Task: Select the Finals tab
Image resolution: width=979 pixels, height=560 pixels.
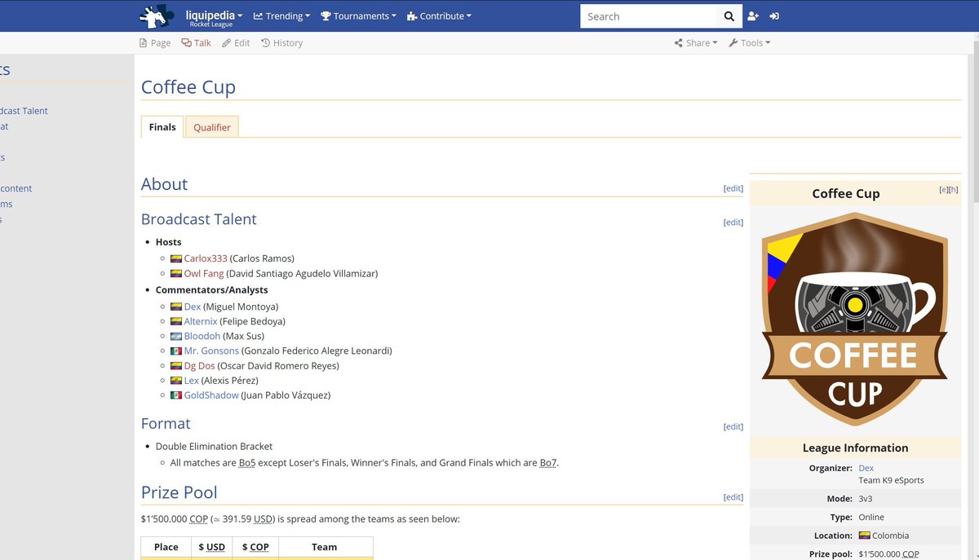Action: [x=162, y=127]
